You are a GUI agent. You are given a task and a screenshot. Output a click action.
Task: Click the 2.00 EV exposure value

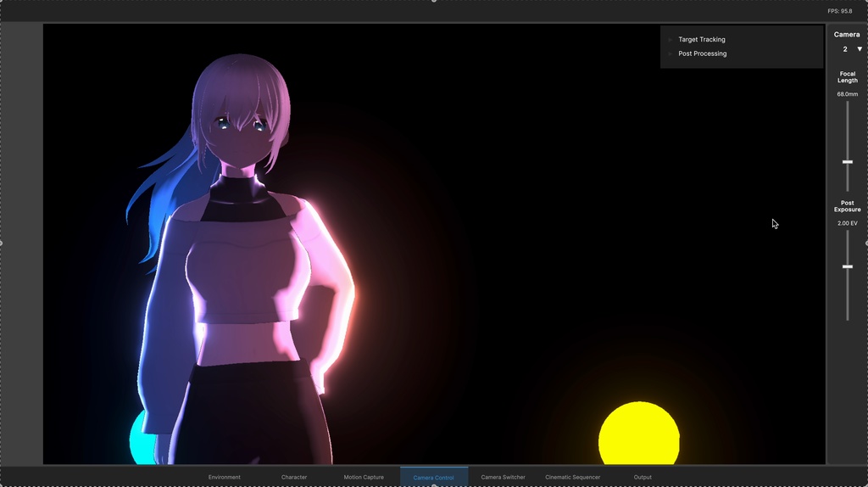pyautogui.click(x=848, y=223)
